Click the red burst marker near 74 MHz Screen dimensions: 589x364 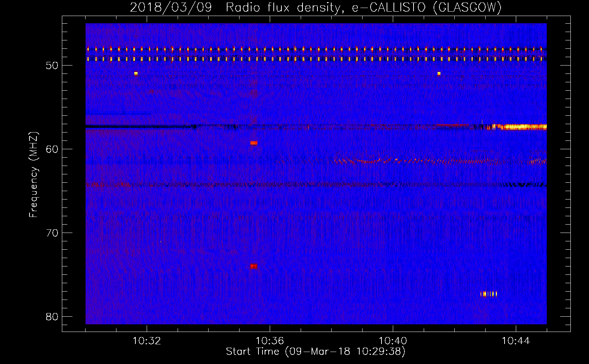pyautogui.click(x=254, y=266)
